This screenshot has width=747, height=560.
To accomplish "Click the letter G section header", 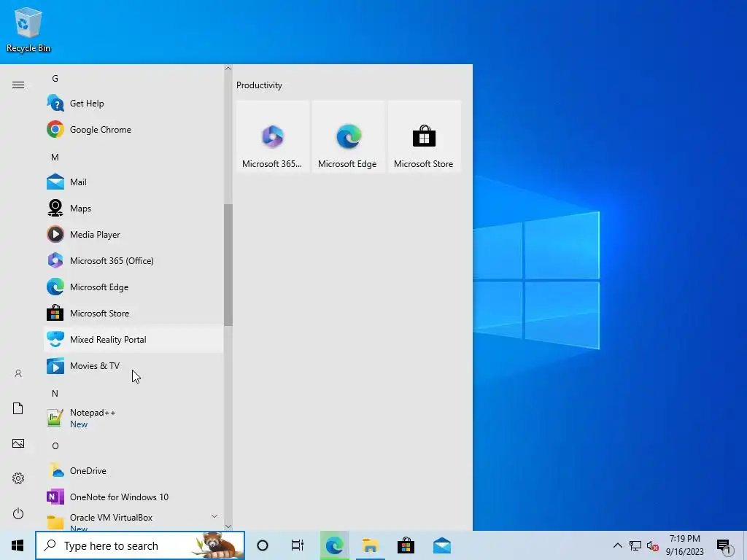I will point(55,79).
